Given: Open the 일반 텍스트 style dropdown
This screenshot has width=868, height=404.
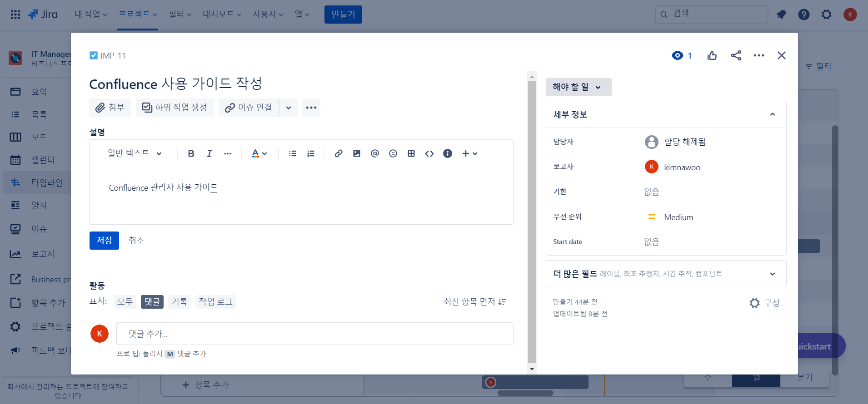Looking at the screenshot, I should click(135, 153).
